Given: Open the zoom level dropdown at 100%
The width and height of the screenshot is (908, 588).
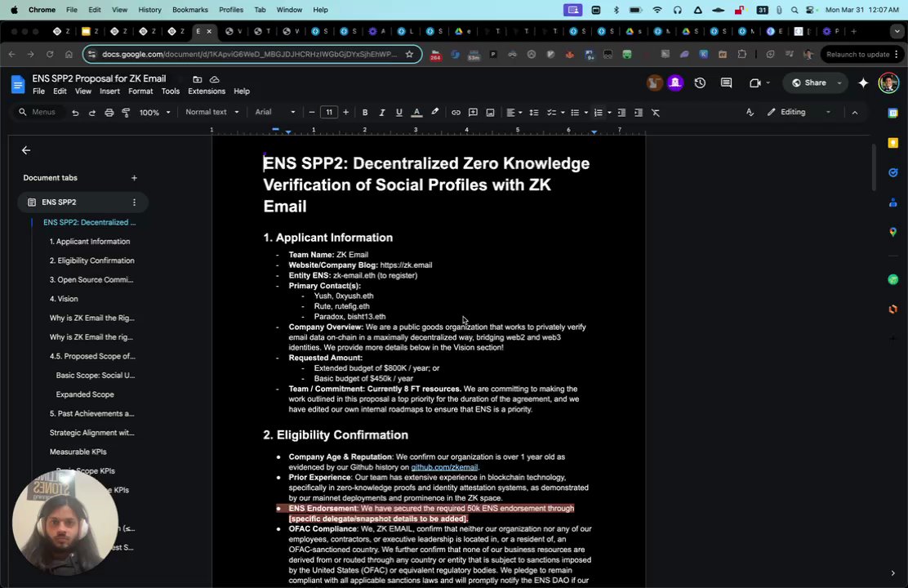Looking at the screenshot, I should 154,113.
